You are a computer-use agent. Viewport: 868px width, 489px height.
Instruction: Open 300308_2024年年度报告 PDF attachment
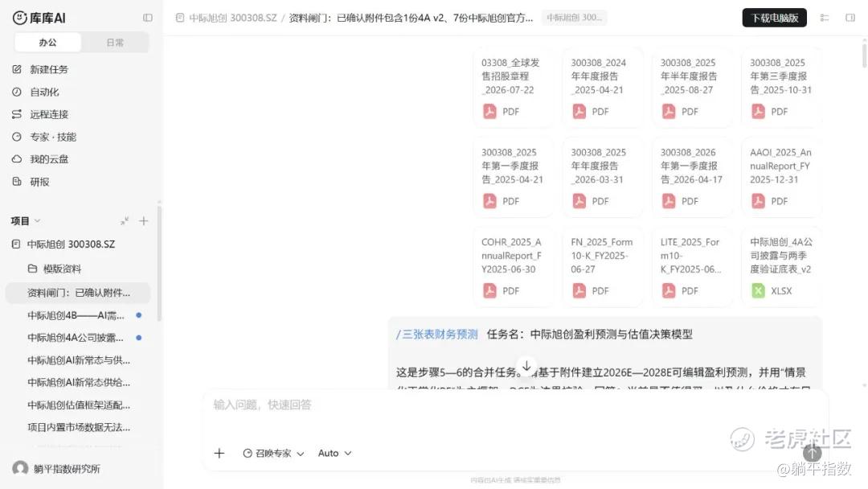pos(603,88)
